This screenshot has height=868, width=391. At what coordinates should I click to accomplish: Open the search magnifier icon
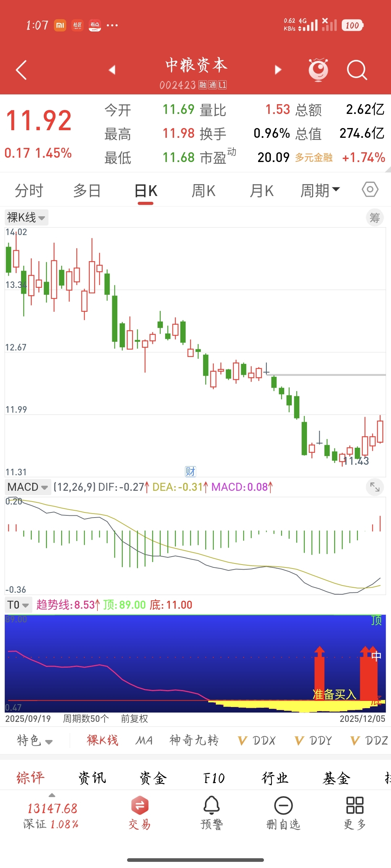[357, 70]
